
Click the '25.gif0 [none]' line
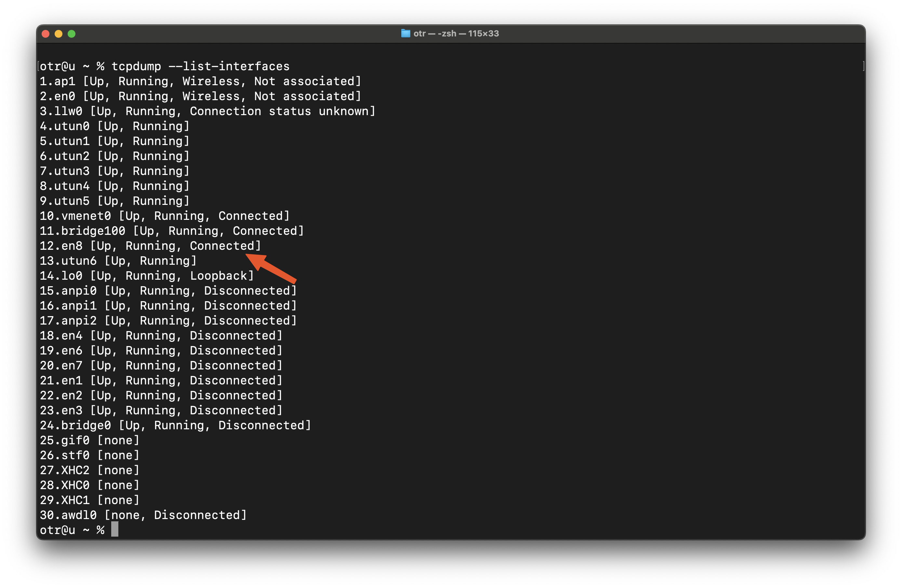90,441
